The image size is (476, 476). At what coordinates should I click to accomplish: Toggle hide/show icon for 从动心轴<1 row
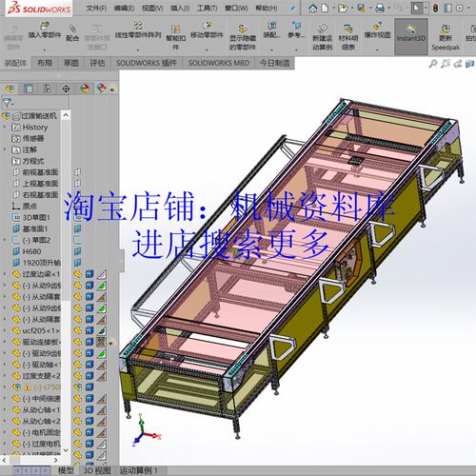pos(77,410)
